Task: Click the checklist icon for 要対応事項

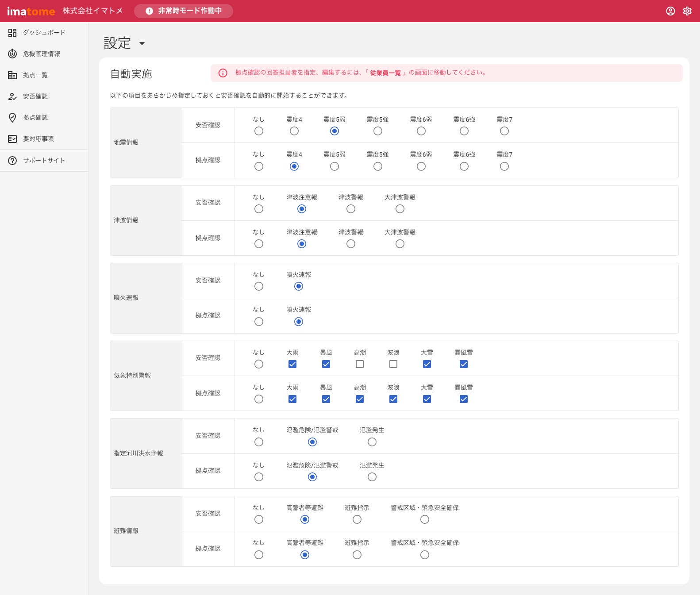Action: [x=12, y=139]
